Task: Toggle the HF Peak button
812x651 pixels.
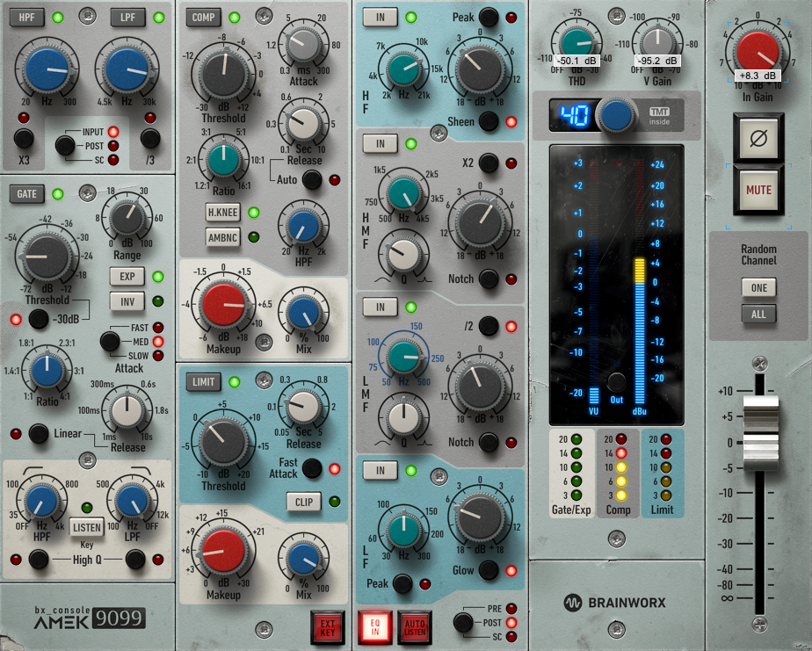Action: 489,17
